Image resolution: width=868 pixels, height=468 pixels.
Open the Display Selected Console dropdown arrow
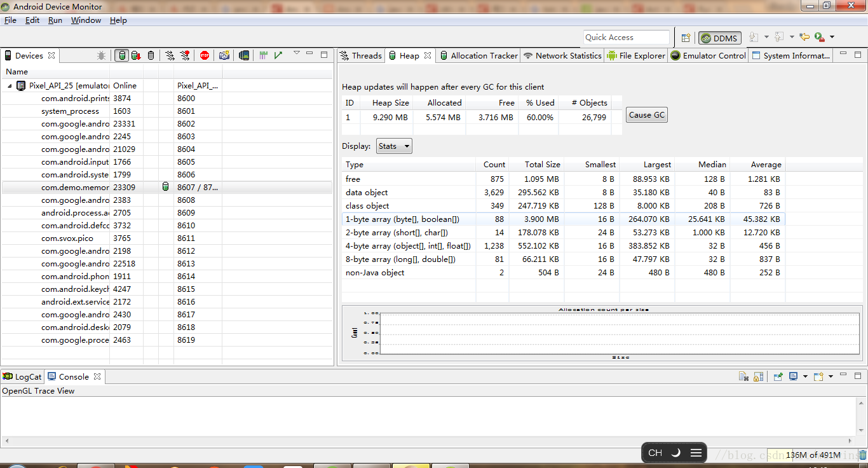coord(805,376)
